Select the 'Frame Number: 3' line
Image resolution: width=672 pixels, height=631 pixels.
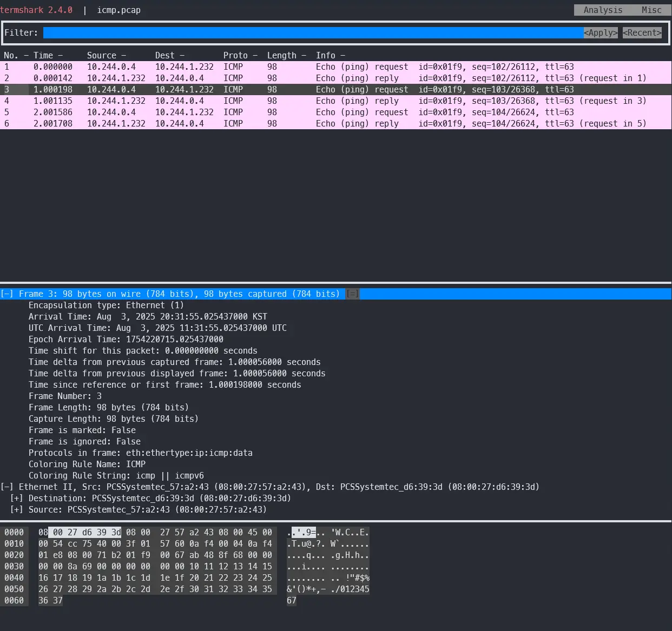pos(65,396)
